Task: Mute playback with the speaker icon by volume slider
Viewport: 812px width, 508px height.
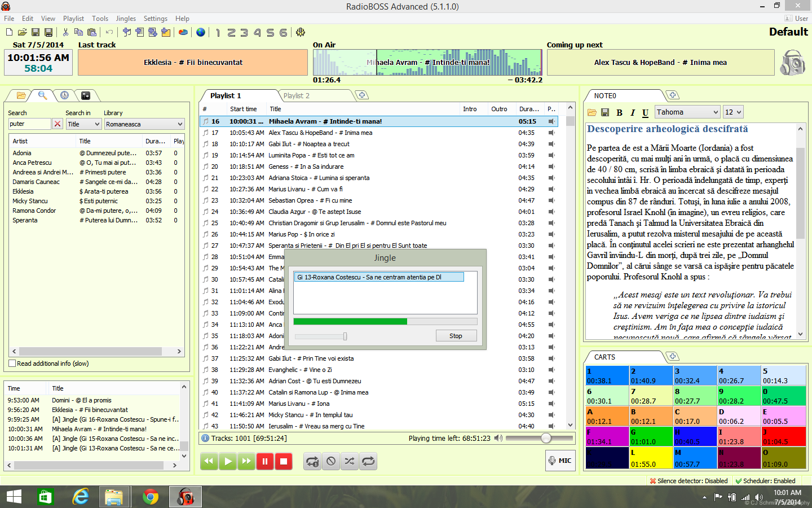Action: pos(498,438)
